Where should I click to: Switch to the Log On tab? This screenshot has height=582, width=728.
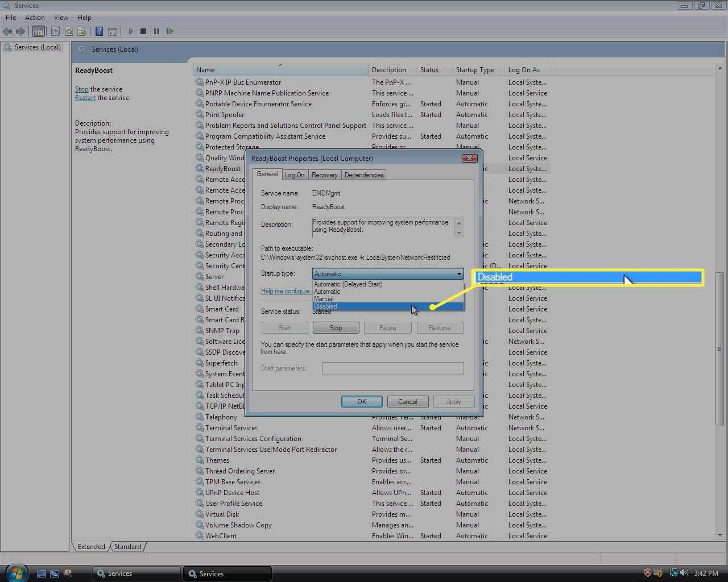point(295,175)
